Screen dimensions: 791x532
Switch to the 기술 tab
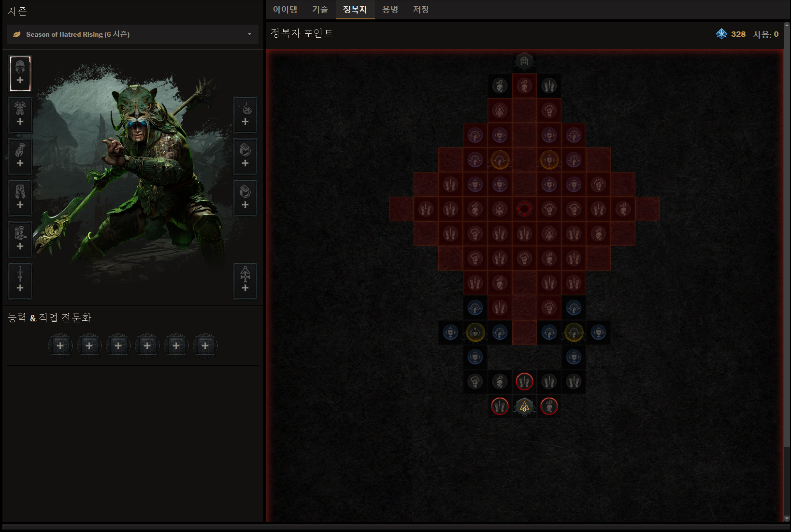click(x=320, y=9)
